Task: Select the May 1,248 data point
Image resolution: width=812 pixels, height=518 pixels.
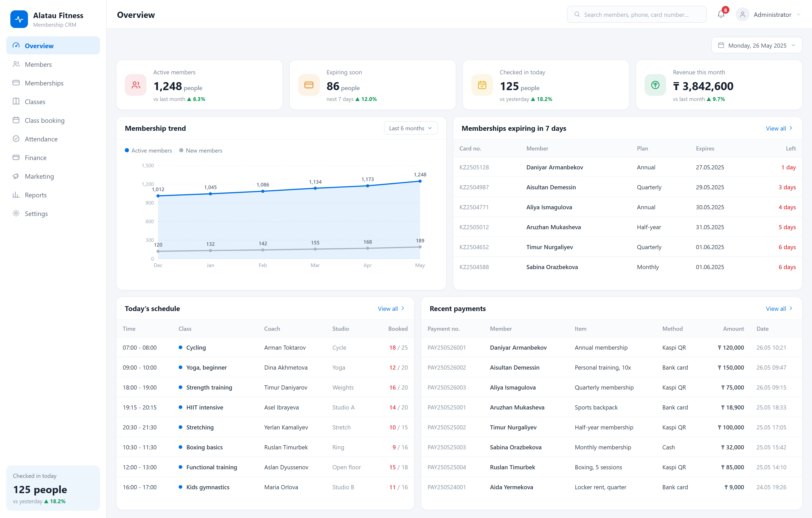Action: pyautogui.click(x=420, y=181)
